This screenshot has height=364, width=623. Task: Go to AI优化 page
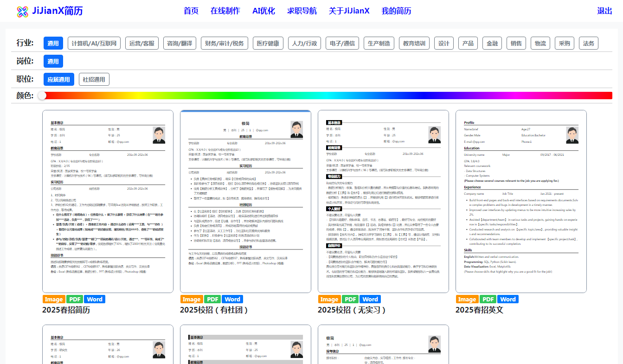tap(263, 11)
